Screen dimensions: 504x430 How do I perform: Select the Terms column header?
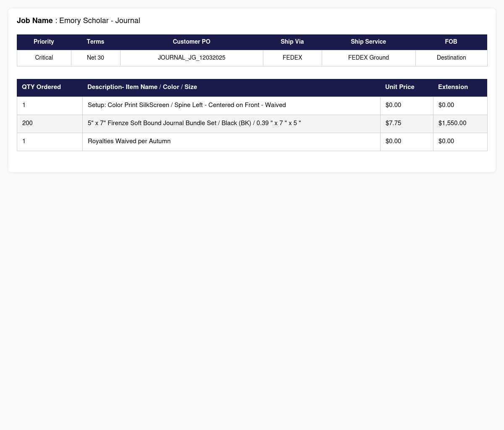pyautogui.click(x=95, y=42)
